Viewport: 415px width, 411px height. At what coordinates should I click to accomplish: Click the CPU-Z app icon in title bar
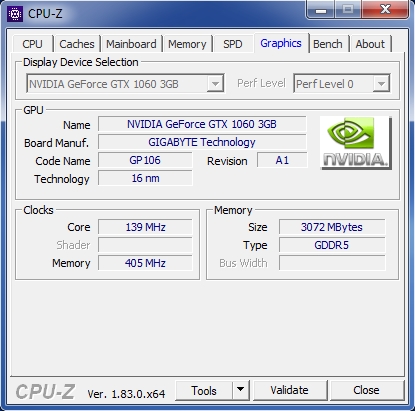[15, 14]
